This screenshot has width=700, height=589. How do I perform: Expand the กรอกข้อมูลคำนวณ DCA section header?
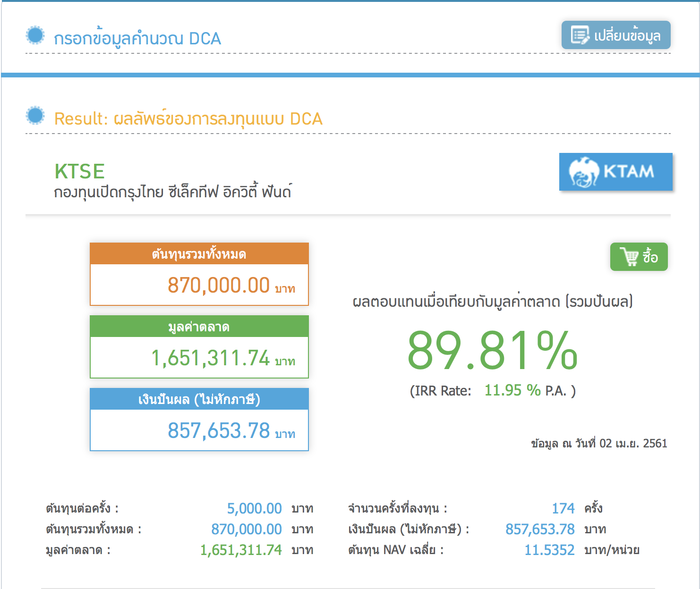coord(137,39)
